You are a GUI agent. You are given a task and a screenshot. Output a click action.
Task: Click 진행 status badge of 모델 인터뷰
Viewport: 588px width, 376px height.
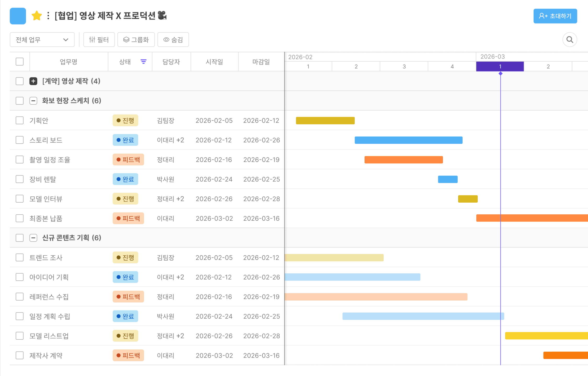coord(125,199)
